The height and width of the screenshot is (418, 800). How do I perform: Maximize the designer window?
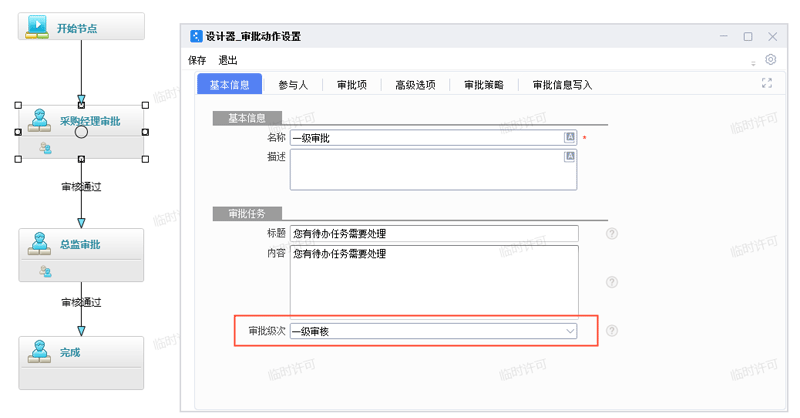coord(748,36)
